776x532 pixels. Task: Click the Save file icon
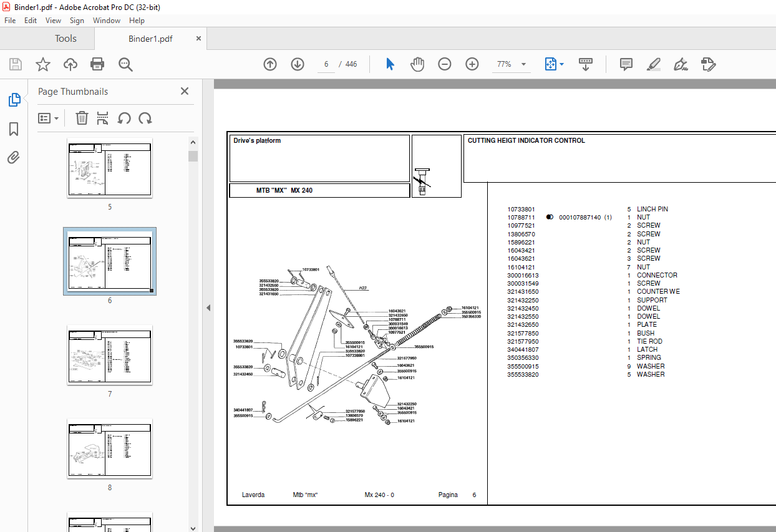tap(16, 64)
